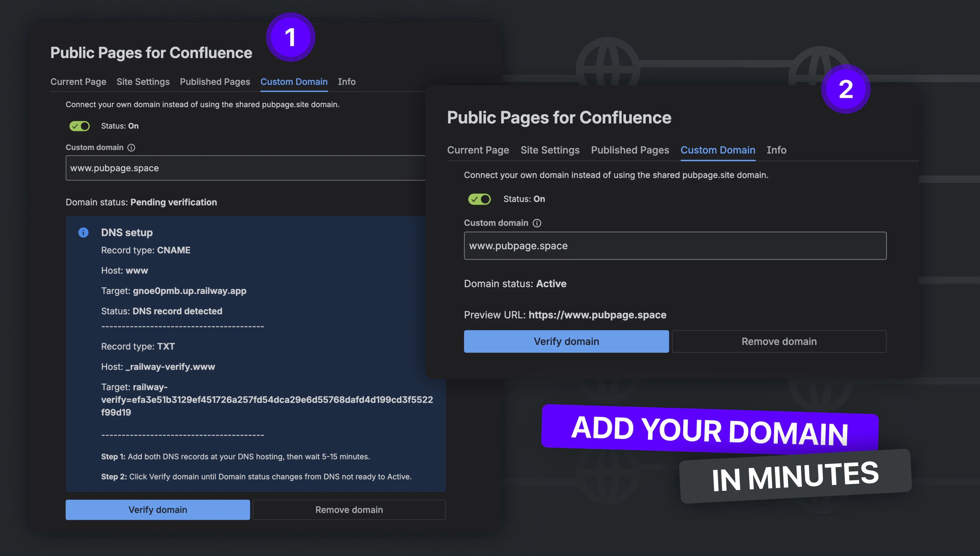Open the Custom domain info tooltip in panel 1
This screenshot has height=556, width=980.
(x=131, y=147)
